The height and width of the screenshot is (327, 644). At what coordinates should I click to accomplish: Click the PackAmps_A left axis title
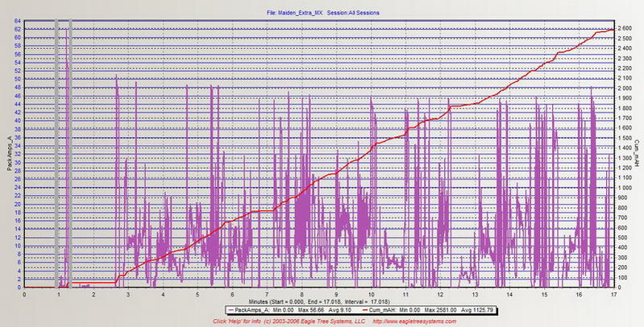click(x=7, y=154)
